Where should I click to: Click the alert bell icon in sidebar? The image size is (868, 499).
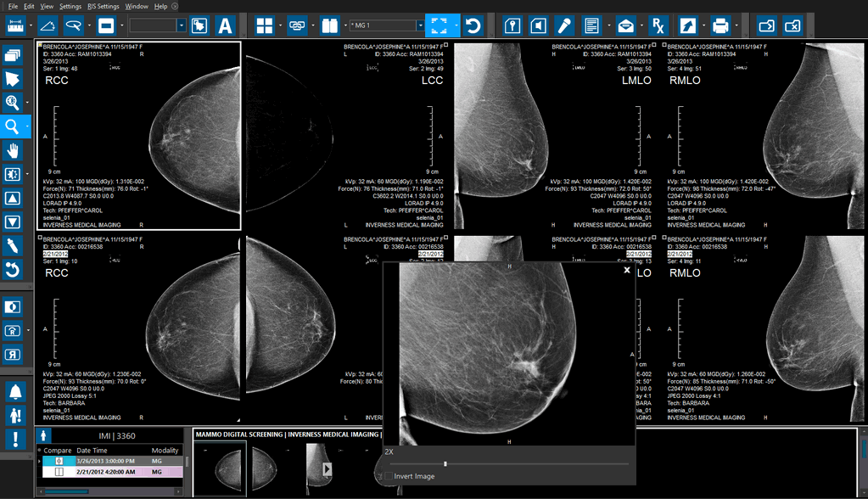(x=14, y=391)
